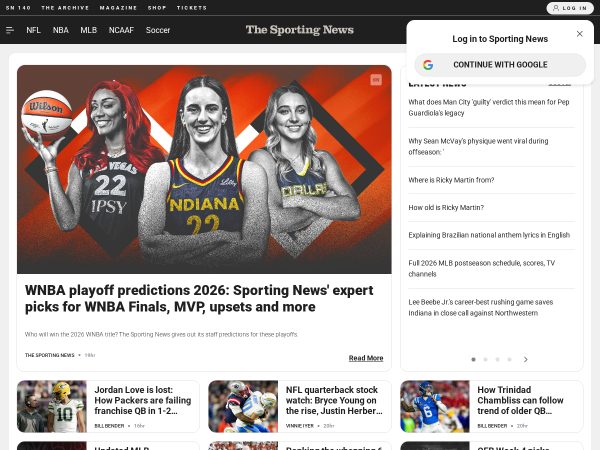Open the hamburger menu icon
Screen dimensions: 600x450
coord(10,30)
